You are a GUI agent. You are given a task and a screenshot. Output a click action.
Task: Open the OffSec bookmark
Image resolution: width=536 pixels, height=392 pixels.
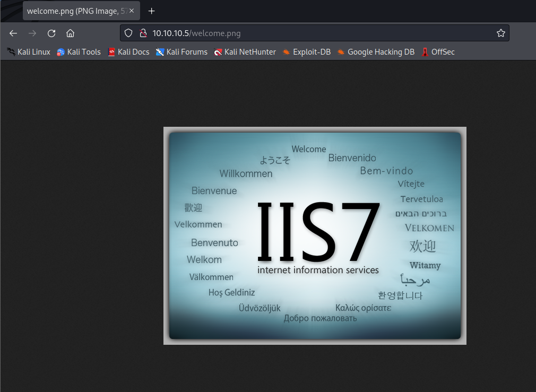tap(438, 52)
